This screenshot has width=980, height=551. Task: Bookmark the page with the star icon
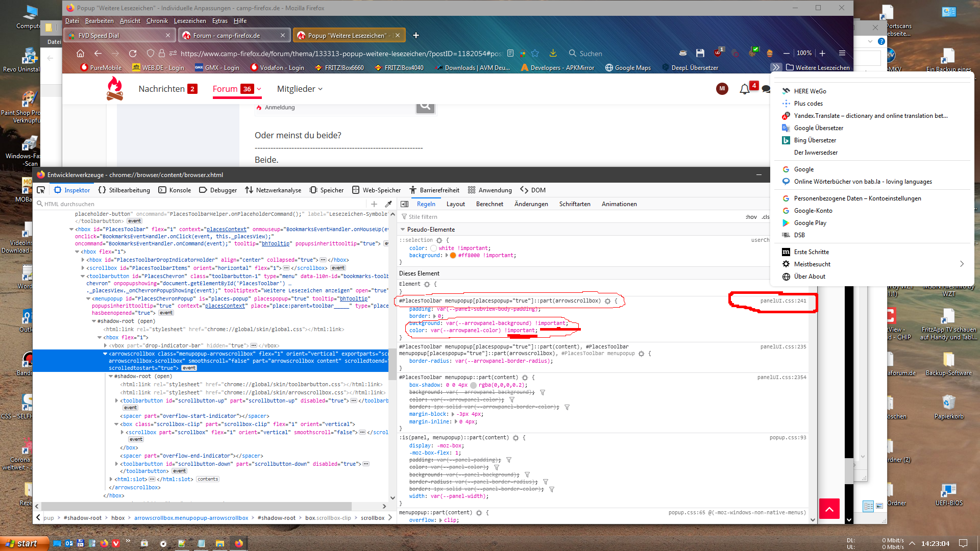coord(535,54)
